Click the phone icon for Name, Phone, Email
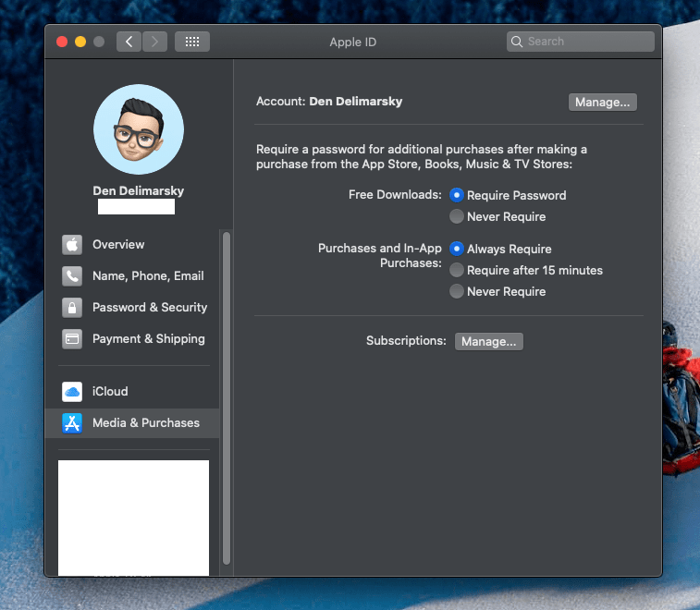 [72, 276]
